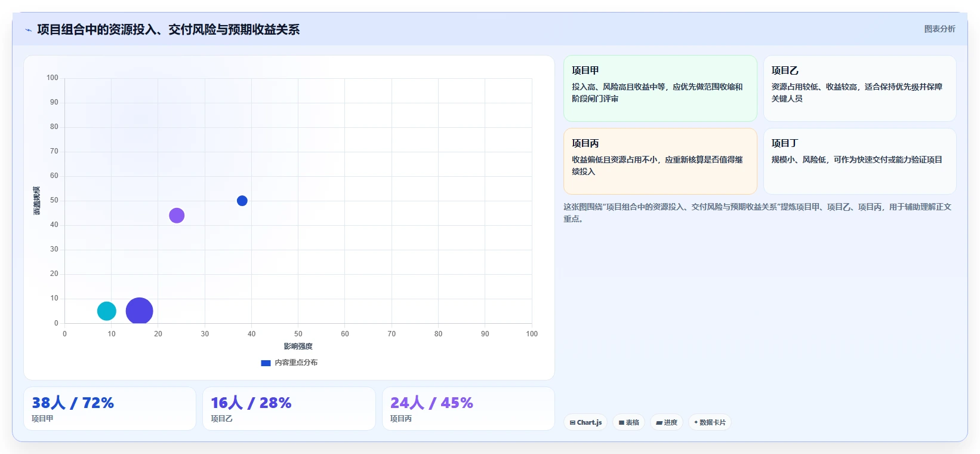Click the small dark blue bubble on the chart
The width and height of the screenshot is (980, 454).
tap(242, 201)
